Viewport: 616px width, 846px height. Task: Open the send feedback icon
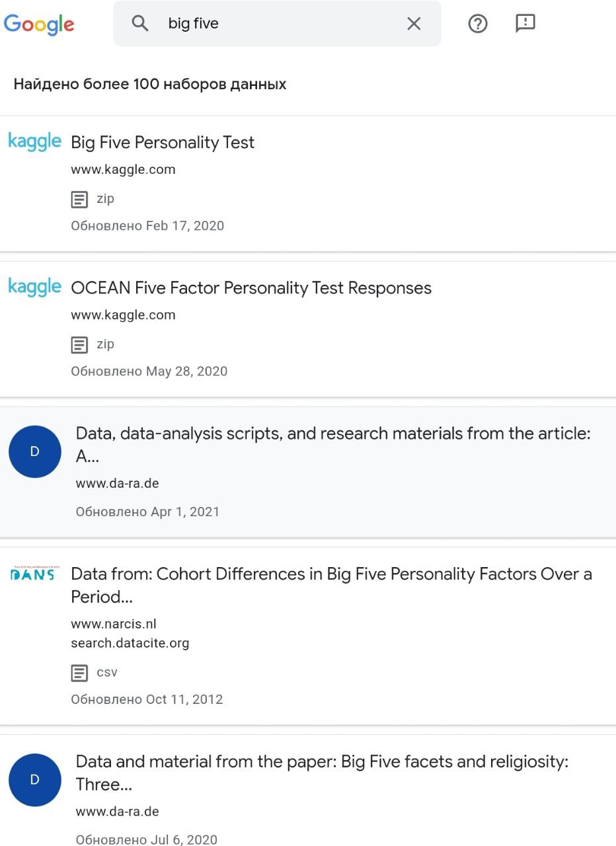point(525,24)
